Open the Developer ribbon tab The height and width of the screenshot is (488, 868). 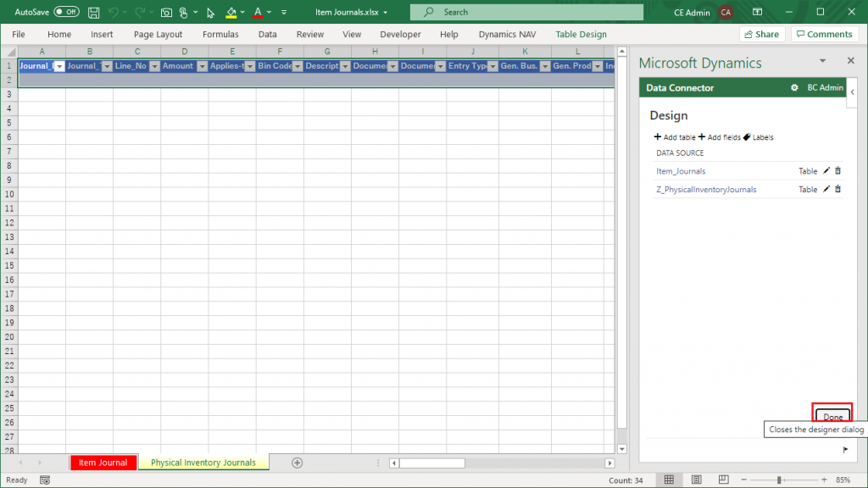400,34
